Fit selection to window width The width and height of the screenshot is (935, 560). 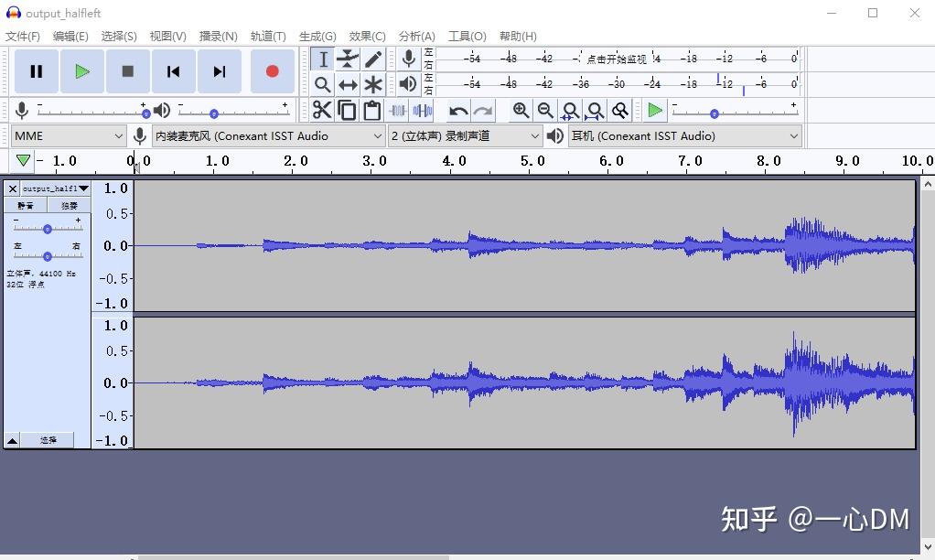point(570,111)
